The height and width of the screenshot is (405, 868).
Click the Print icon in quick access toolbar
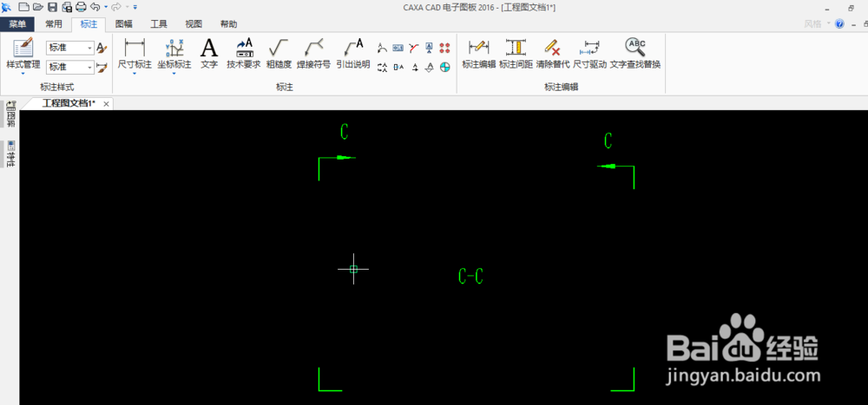pos(81,7)
